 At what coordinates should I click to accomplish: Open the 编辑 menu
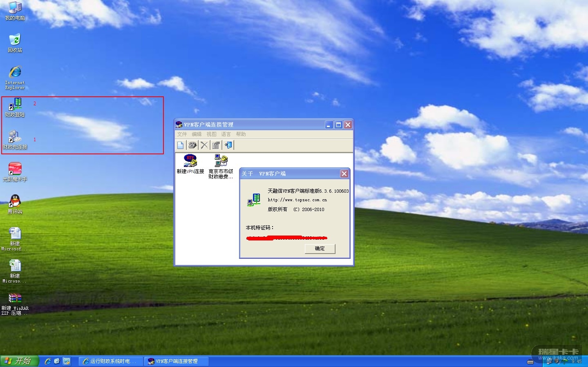tap(197, 134)
